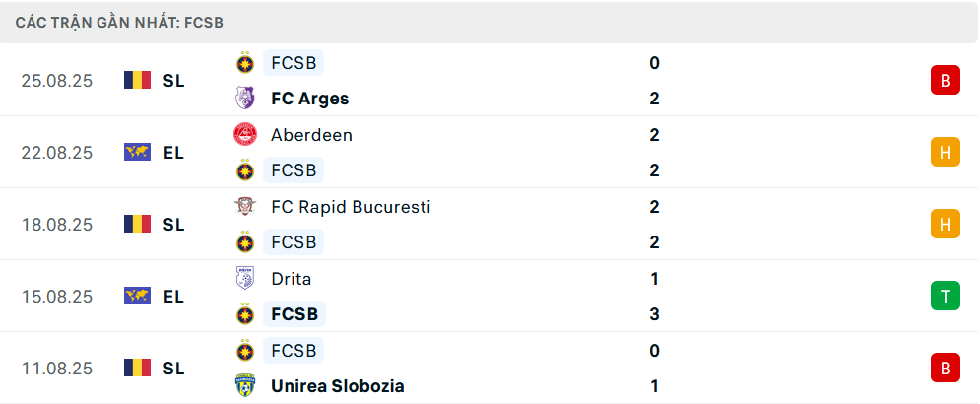Open the FC Arges team name link

click(309, 99)
